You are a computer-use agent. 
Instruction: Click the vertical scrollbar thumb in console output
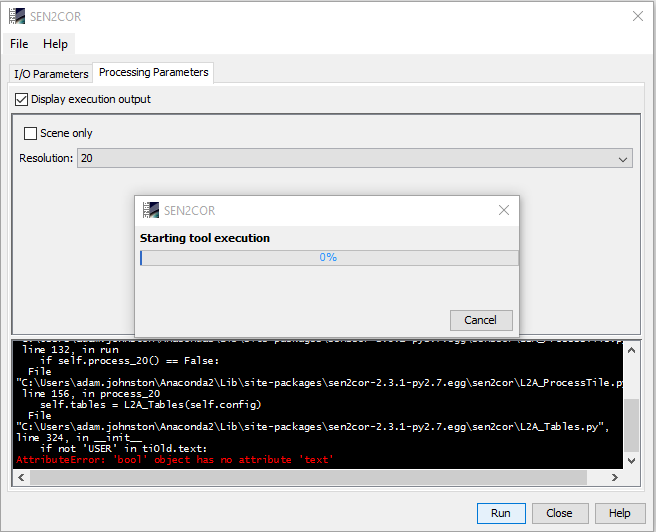(x=631, y=426)
